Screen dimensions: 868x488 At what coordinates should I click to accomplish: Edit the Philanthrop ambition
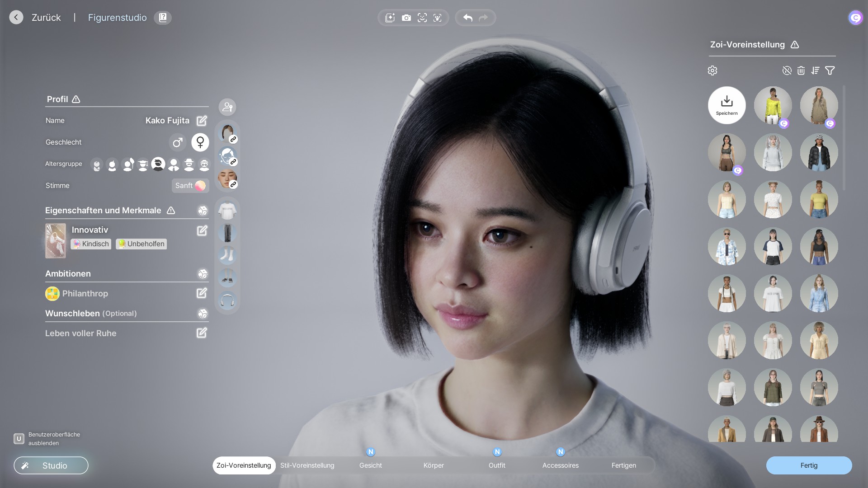(202, 293)
